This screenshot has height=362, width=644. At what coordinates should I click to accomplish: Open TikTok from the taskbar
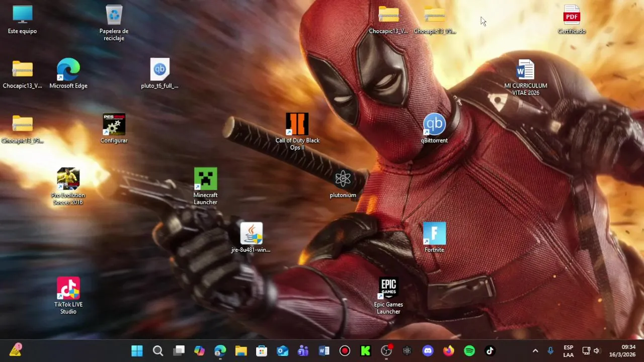[x=490, y=351]
